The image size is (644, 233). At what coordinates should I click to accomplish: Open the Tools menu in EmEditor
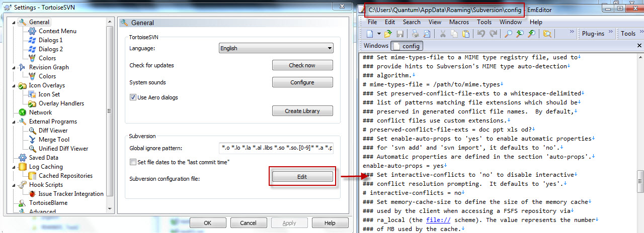[485, 22]
